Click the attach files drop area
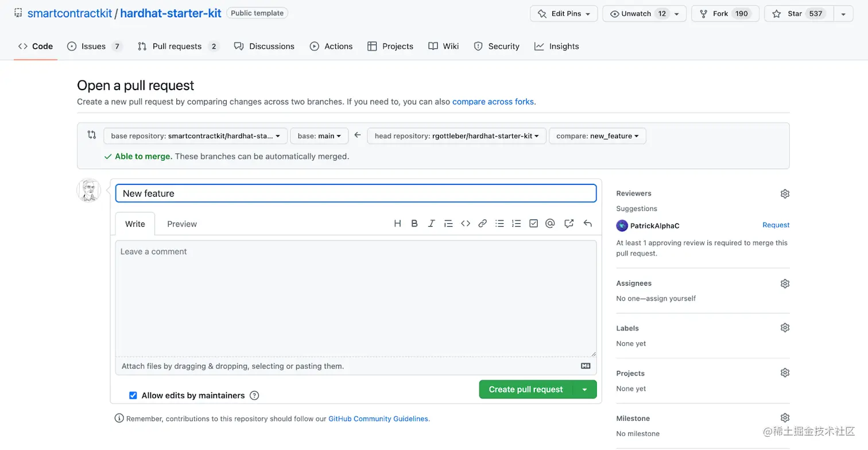This screenshot has height=450, width=868. (356, 366)
